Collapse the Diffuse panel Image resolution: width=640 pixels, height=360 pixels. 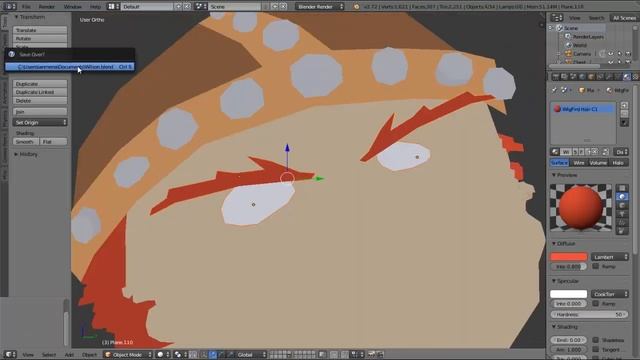pos(563,244)
